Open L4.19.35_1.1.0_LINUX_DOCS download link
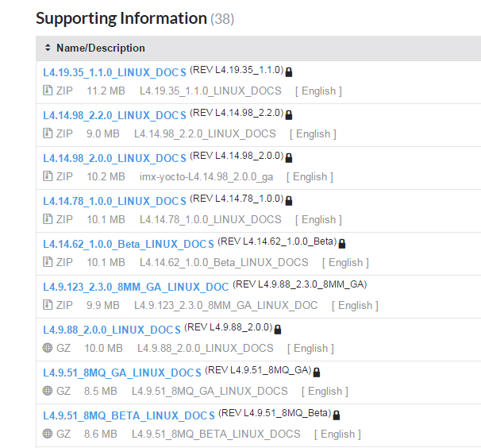The height and width of the screenshot is (448, 481). (x=114, y=72)
